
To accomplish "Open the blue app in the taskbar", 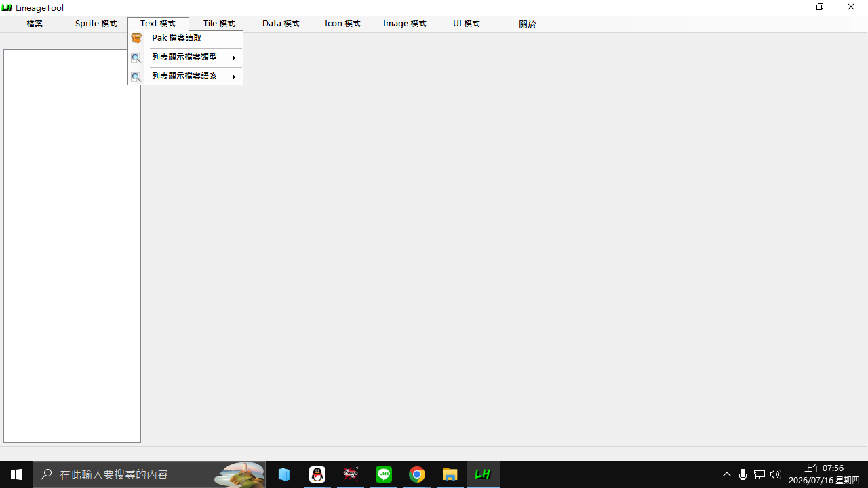I will tap(284, 474).
